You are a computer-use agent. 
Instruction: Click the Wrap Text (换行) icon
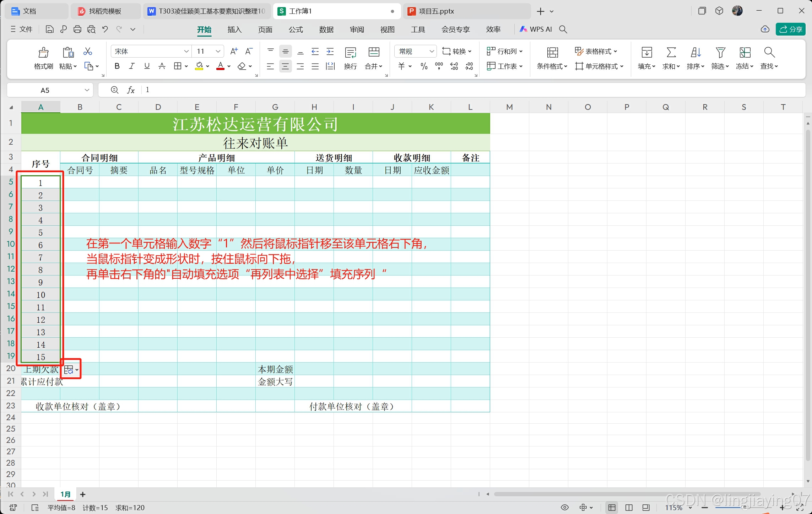(x=350, y=53)
